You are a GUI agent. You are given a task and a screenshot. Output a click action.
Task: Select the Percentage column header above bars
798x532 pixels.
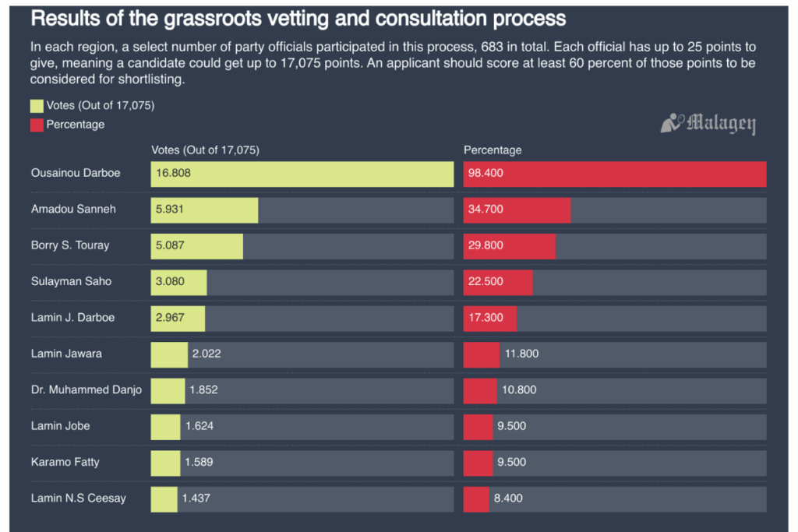[493, 150]
